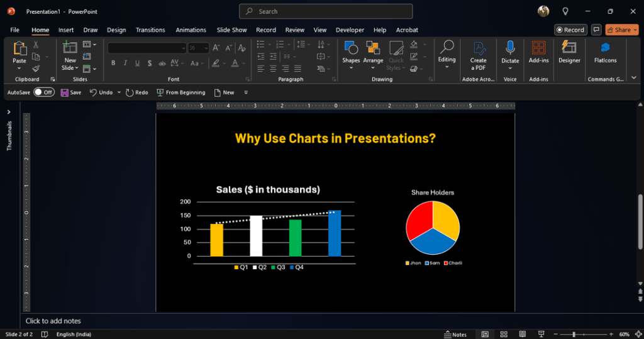Expand the Thumbnails pane chevron
This screenshot has height=339, width=644.
9,112
